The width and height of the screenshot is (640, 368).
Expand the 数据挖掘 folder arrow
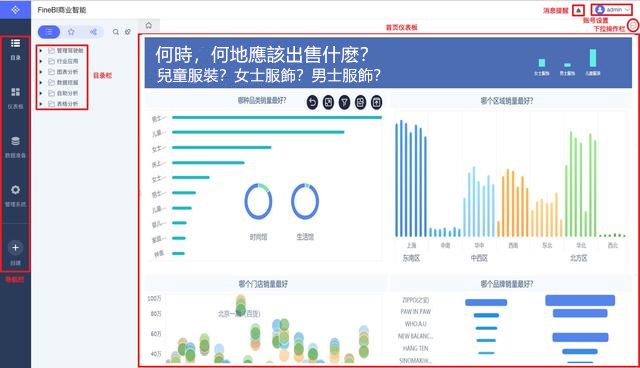coord(41,82)
